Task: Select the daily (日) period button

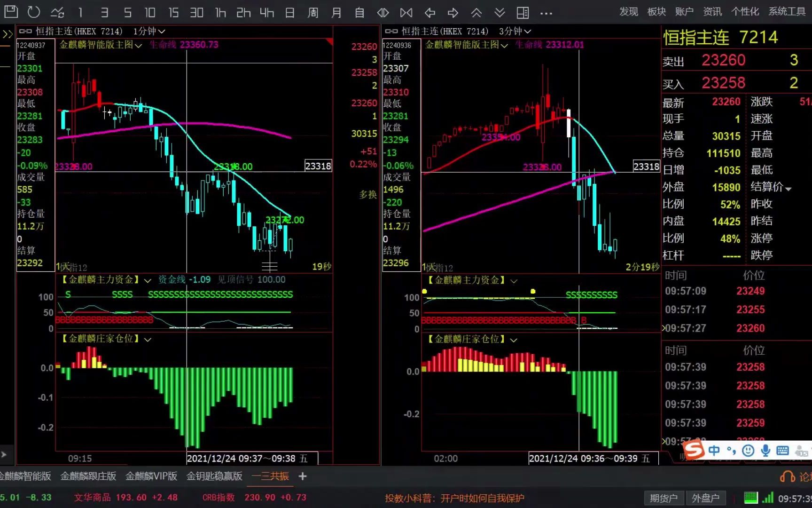Action: (290, 12)
